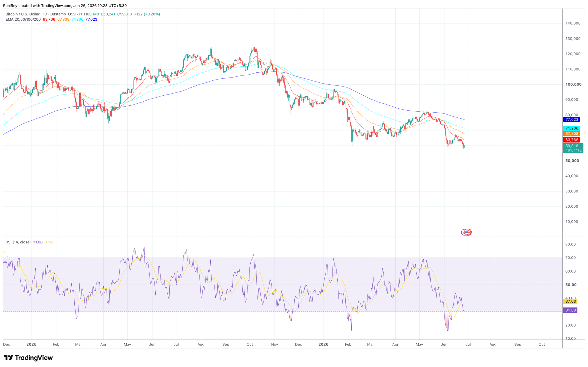Click the 10,000 price axis label
This screenshot has height=367, width=588.
pyautogui.click(x=572, y=221)
